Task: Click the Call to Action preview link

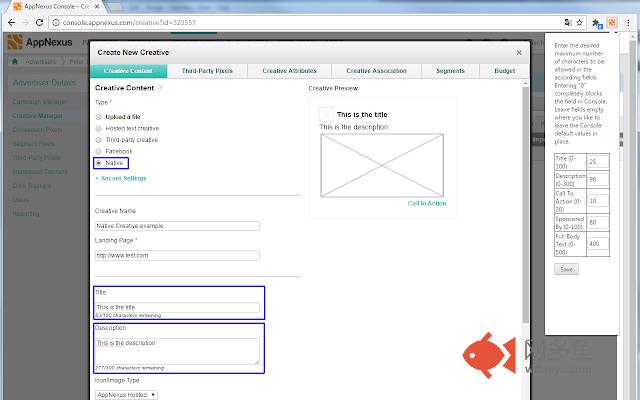Action: (427, 203)
